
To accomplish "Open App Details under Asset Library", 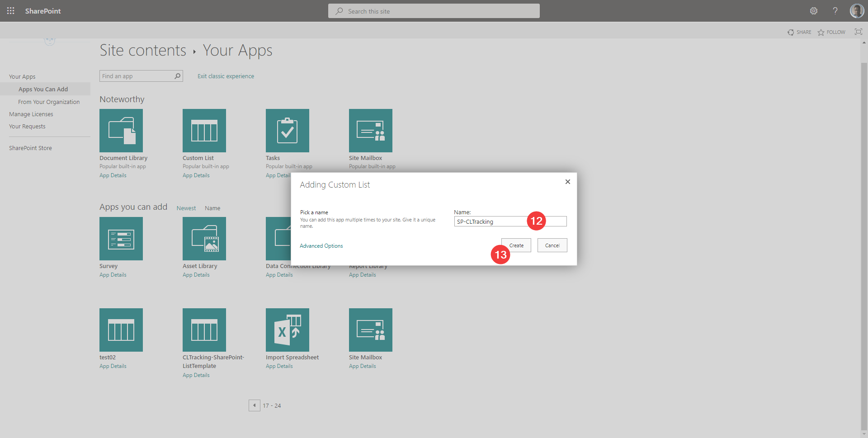I will click(196, 275).
